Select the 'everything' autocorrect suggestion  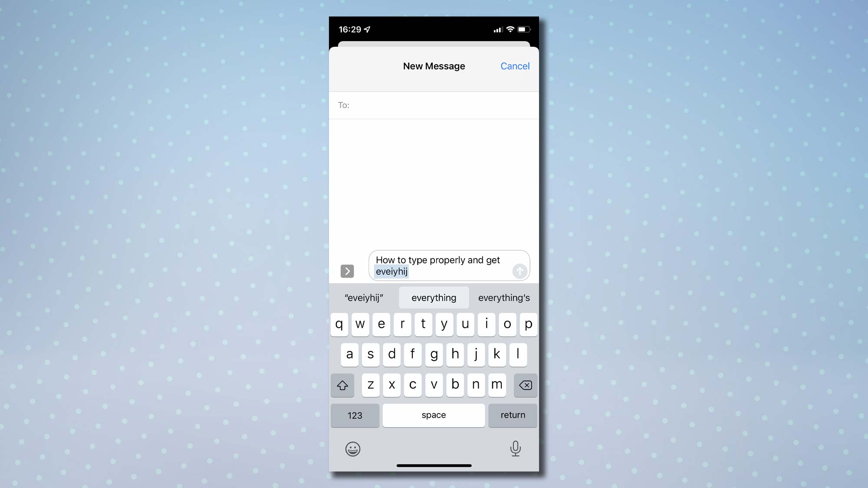point(434,298)
